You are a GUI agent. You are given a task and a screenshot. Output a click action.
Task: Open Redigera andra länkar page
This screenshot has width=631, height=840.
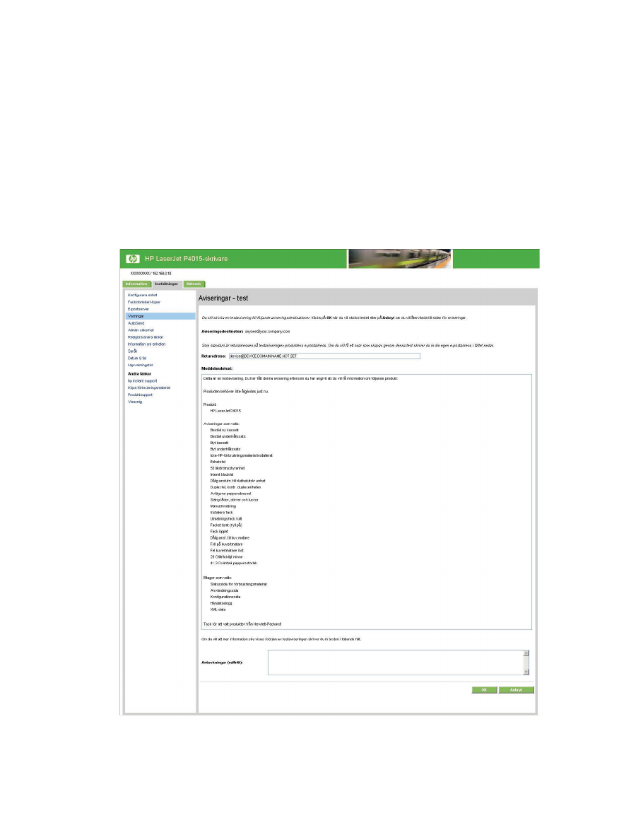pyautogui.click(x=146, y=337)
